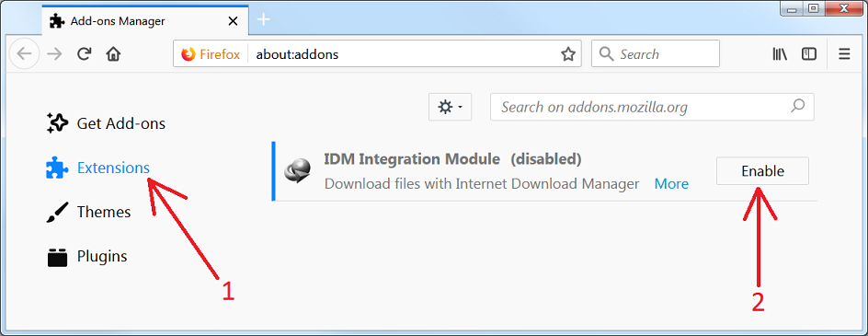Viewport: 868px width, 336px height.
Task: Click the back navigation arrow
Action: (x=24, y=53)
